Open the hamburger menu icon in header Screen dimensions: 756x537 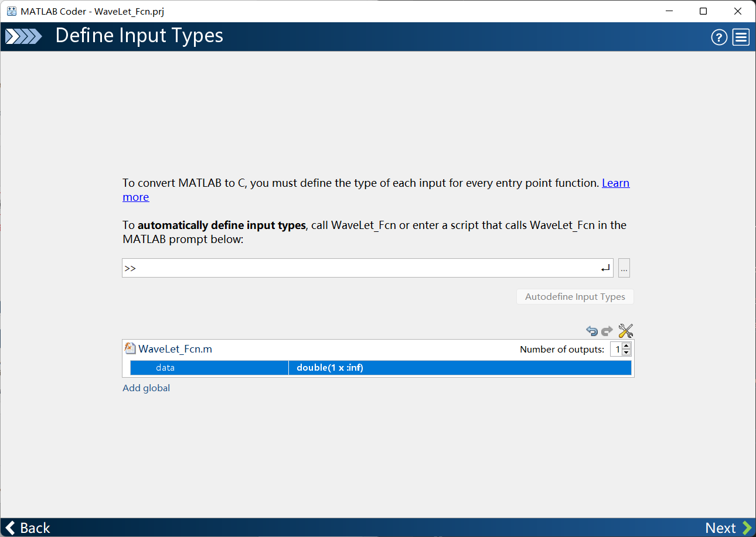coord(741,37)
